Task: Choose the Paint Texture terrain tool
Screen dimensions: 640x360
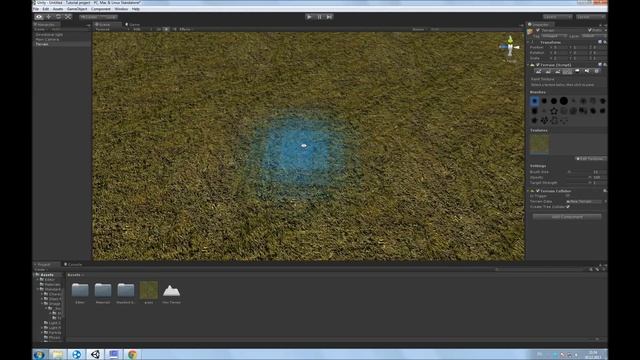Action: (567, 71)
